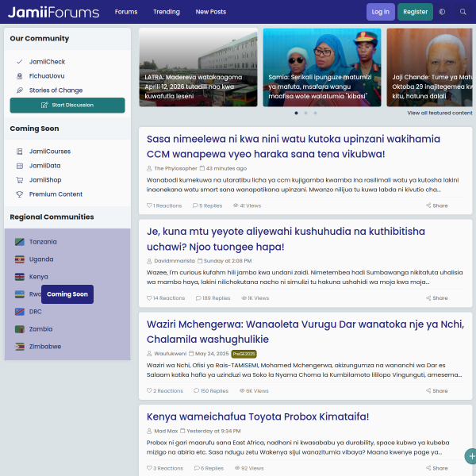Screen dimensions: 476x476
Task: Click View all featured content link
Action: click(x=440, y=113)
